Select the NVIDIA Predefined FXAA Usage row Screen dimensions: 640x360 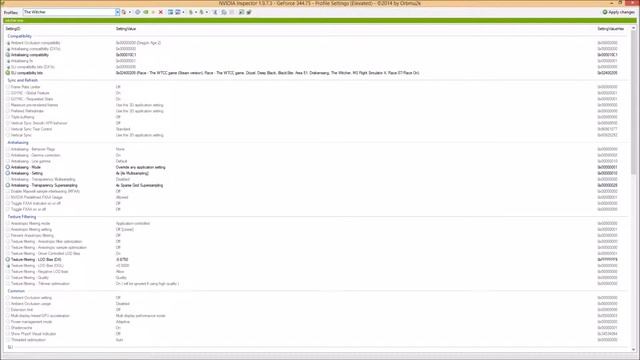(x=316, y=197)
